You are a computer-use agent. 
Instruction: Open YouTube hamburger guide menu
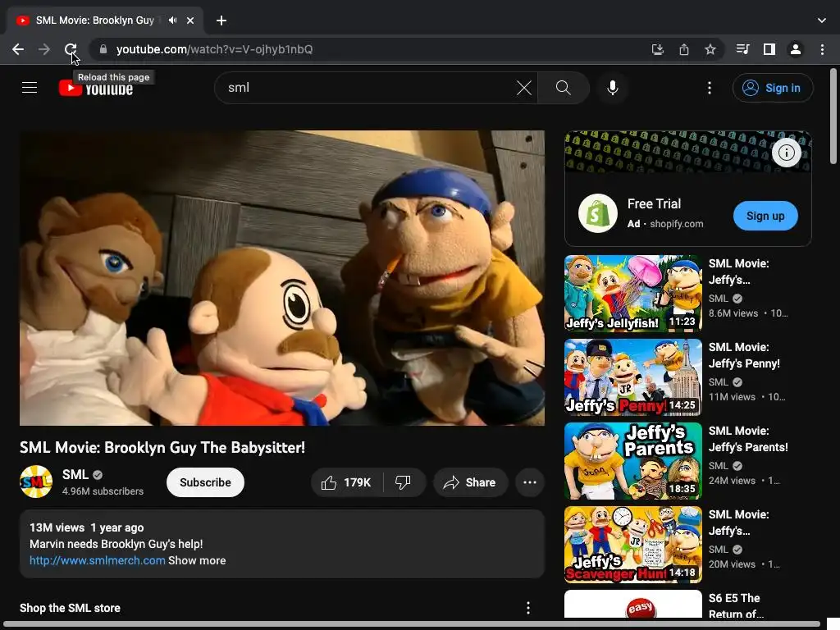pos(30,87)
